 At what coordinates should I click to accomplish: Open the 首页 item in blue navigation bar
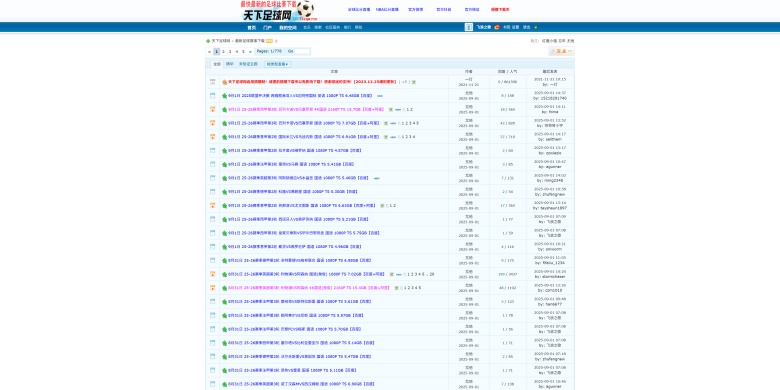pos(252,28)
